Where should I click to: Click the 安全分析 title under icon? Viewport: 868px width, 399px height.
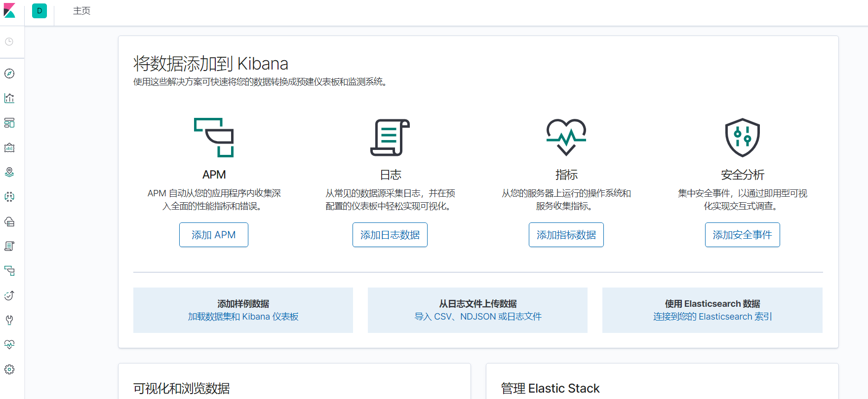[743, 175]
